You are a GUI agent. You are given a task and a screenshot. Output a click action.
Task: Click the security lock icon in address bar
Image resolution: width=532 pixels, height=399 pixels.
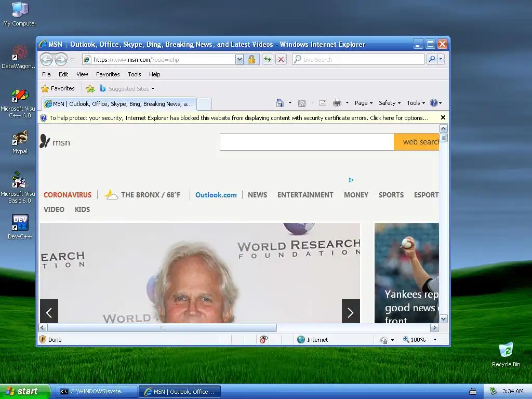click(251, 60)
